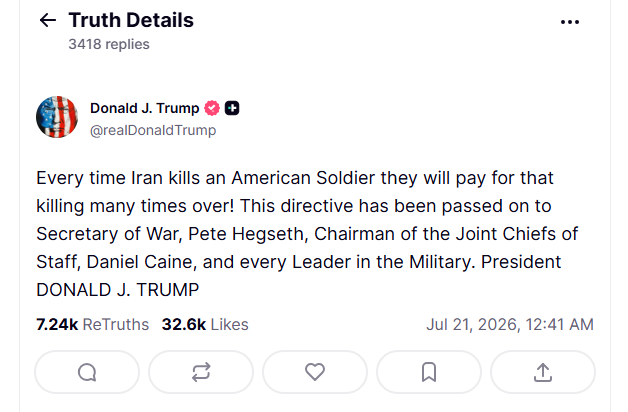
Task: Visit the @realDonaldTrump handle
Action: 153,131
